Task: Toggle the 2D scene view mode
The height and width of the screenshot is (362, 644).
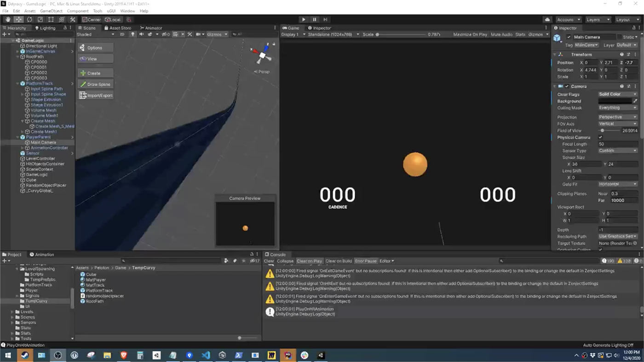Action: [122, 34]
